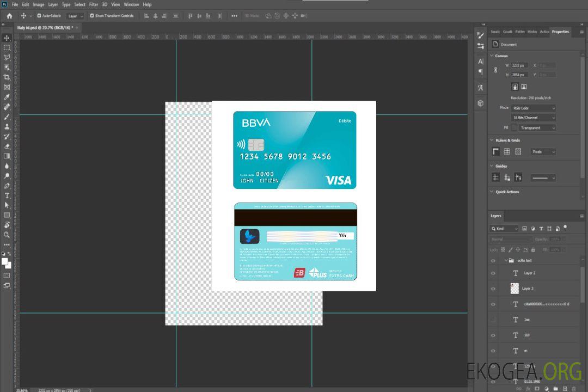Switch to the History tab
Viewport: 588px width, 392px height.
[532, 32]
